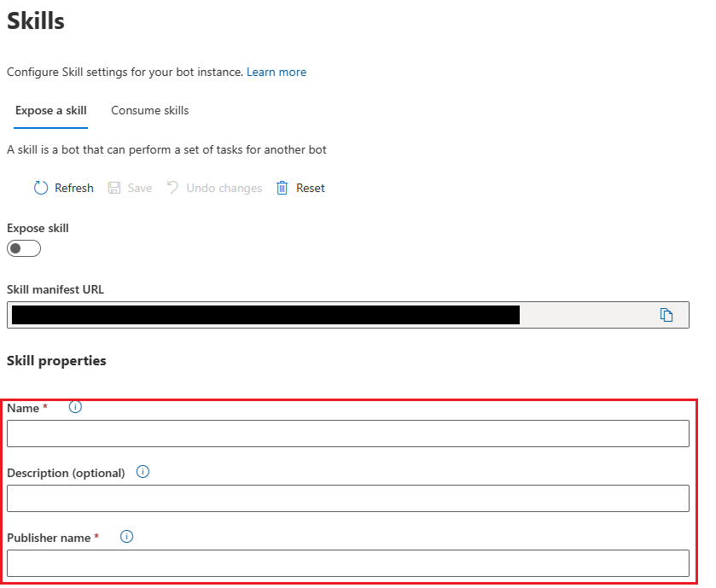Click the info icon beside Name
This screenshot has width=716, height=588.
coord(75,407)
